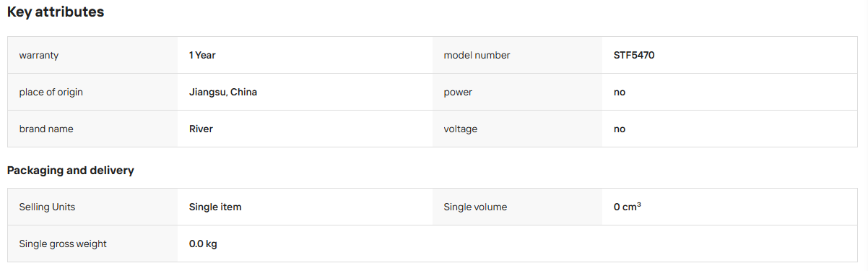Select the warranty label cell
This screenshot has height=271, width=868.
click(x=92, y=55)
